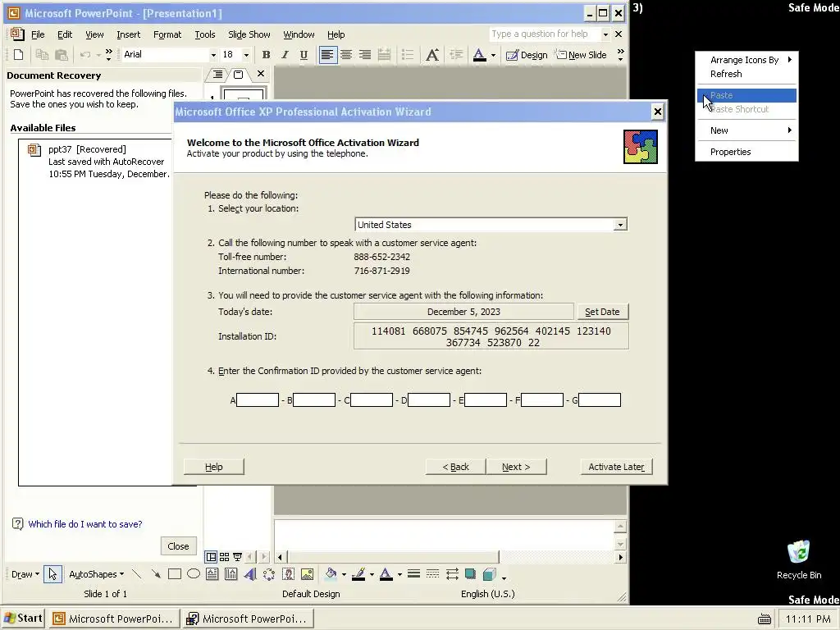Open Recycle Bin on desktop
The image size is (840, 630).
tap(799, 559)
